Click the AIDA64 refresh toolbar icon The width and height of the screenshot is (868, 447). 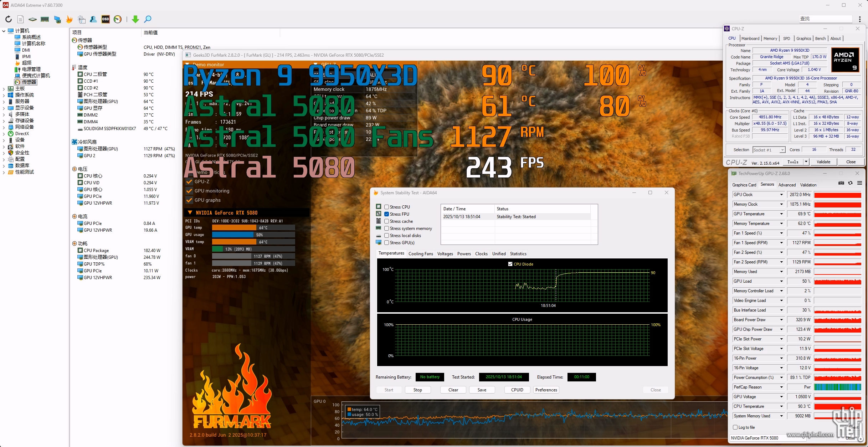point(9,19)
